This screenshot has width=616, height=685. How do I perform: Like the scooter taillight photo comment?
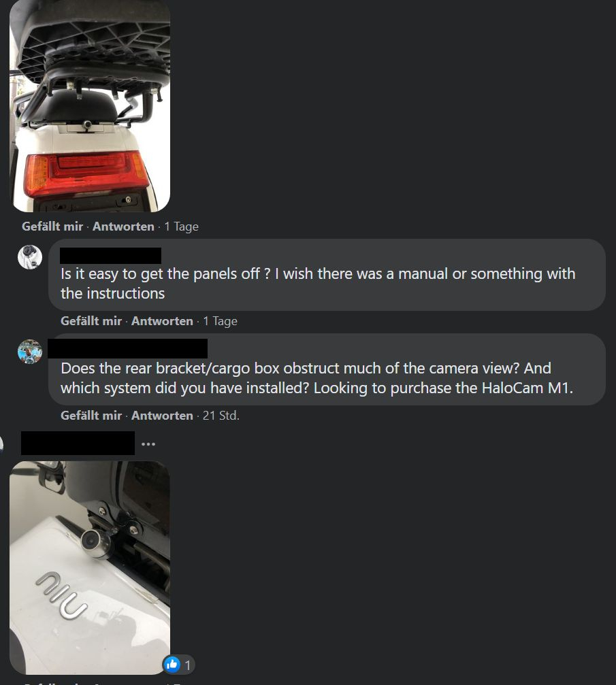click(x=52, y=227)
